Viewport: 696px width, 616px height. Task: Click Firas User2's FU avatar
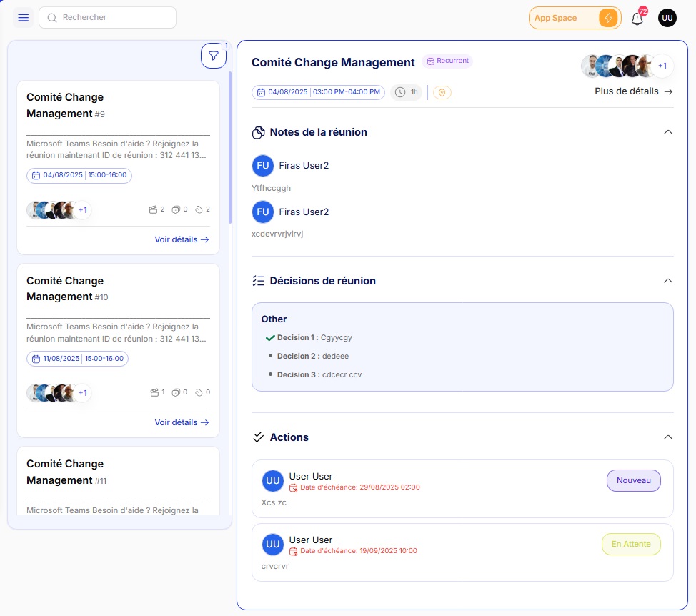pos(263,165)
